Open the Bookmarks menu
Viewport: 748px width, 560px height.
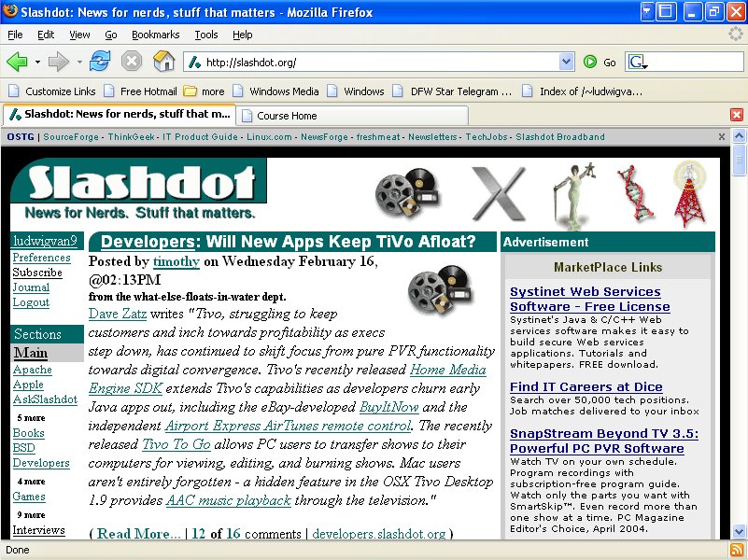[156, 35]
